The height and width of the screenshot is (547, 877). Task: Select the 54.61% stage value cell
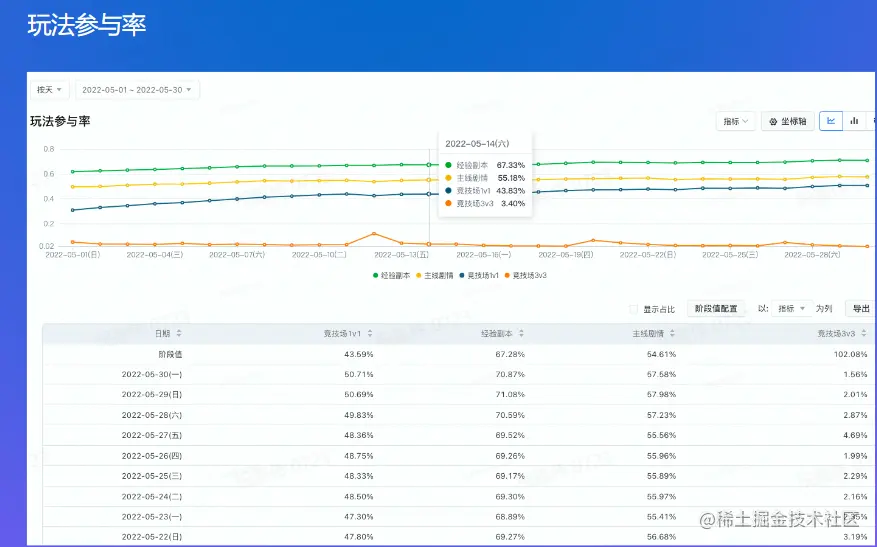[x=661, y=354]
